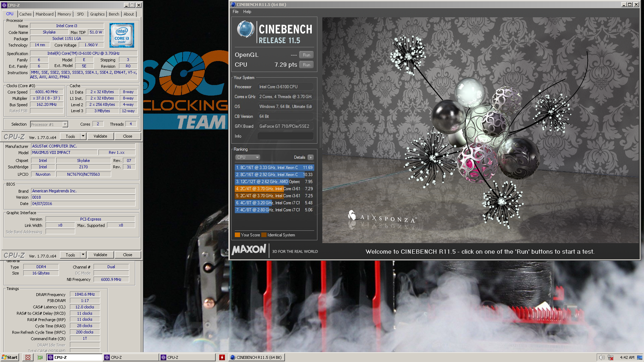
Task: Click the Intel Core i3 logo badge
Action: [x=121, y=35]
